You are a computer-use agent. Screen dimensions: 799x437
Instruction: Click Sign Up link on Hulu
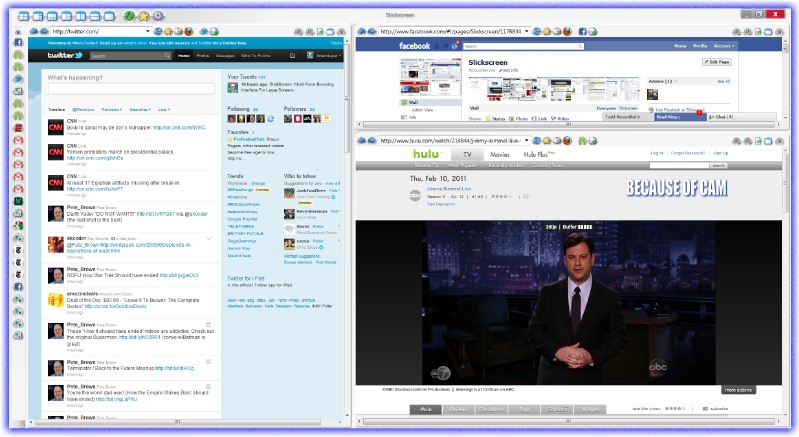(721, 153)
